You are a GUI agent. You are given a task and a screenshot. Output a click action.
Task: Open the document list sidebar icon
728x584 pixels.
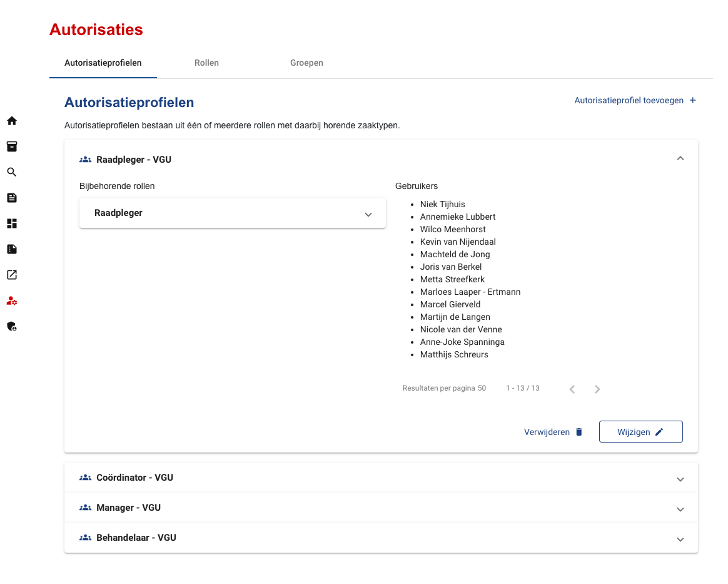(x=12, y=249)
